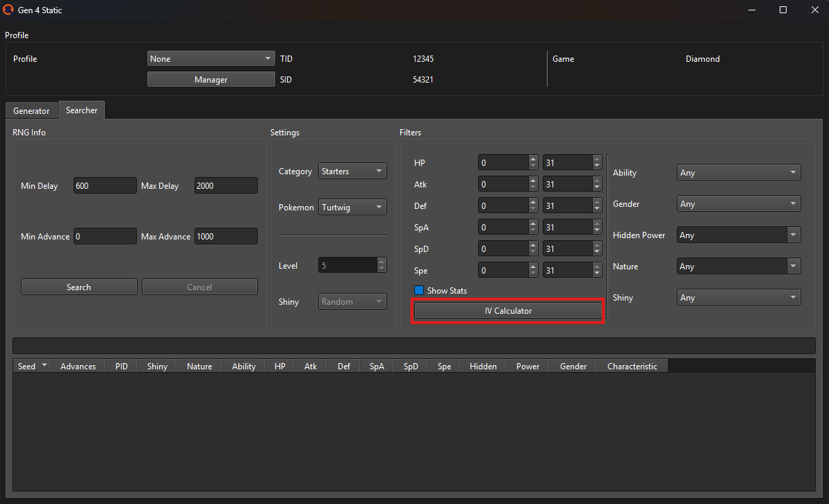
Task: Toggle the Show Stats checkbox
Action: (419, 291)
